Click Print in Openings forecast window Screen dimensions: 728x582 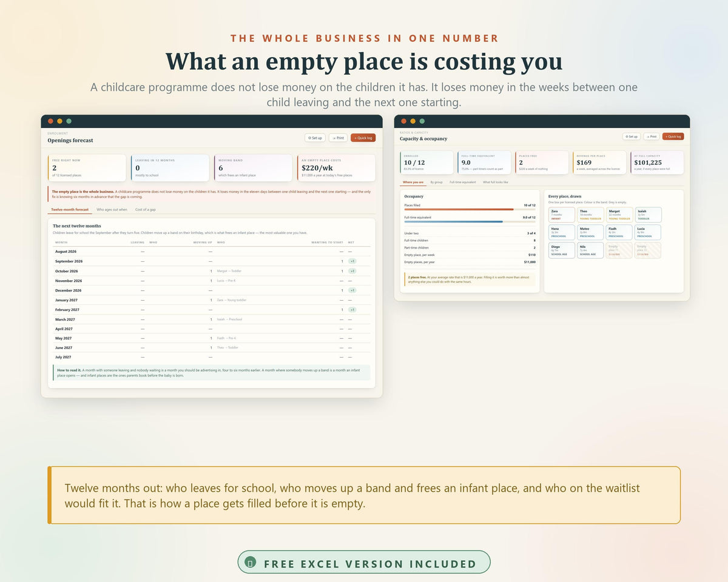tap(338, 138)
